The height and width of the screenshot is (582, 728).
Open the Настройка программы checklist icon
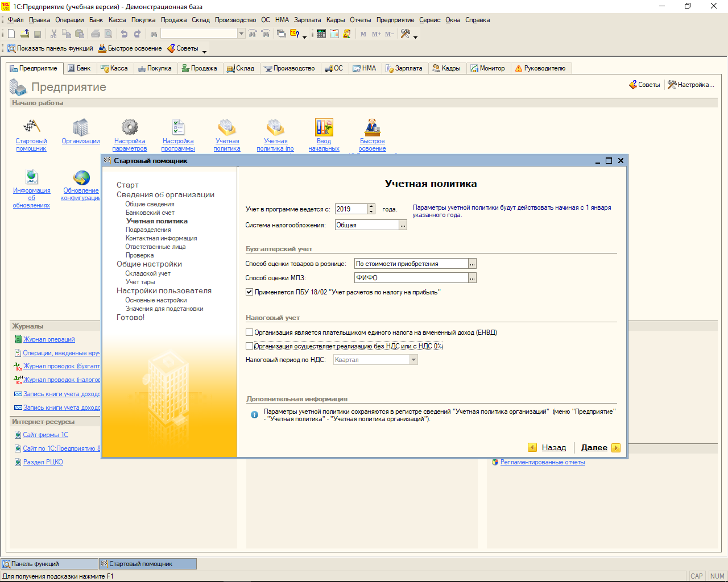pyautogui.click(x=178, y=127)
